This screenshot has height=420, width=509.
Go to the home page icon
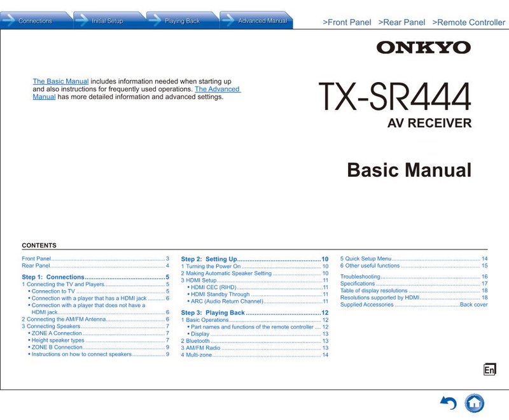pos(474,403)
